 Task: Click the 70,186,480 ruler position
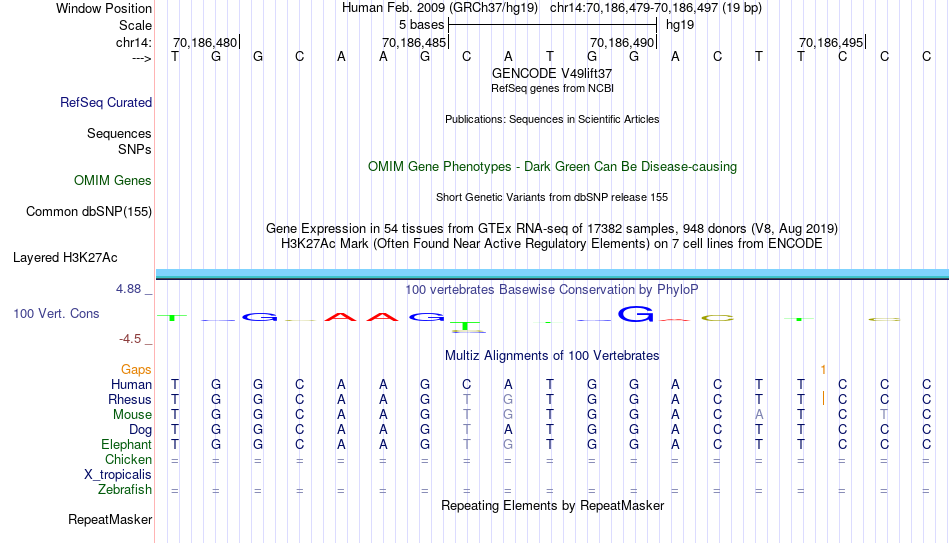[205, 42]
